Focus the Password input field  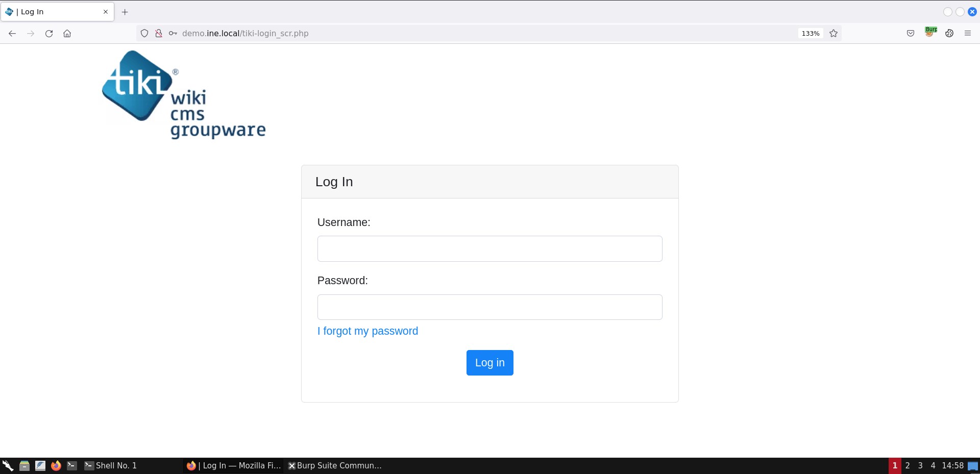point(489,307)
